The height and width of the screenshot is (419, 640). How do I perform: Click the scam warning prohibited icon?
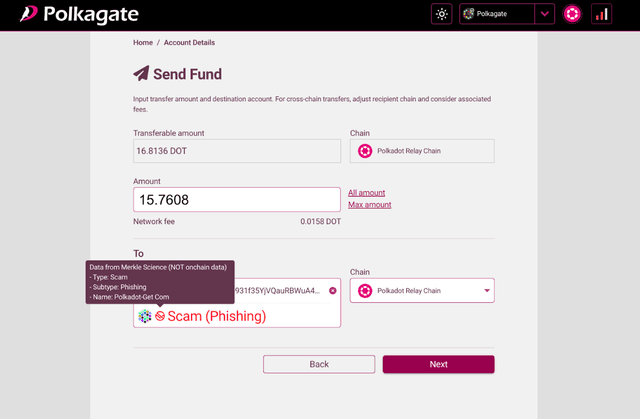[x=159, y=316]
